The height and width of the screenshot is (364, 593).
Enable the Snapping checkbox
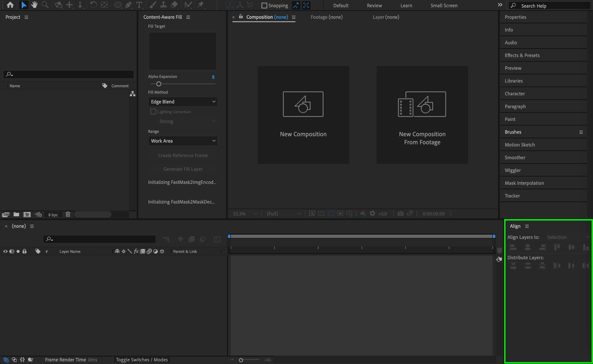(x=264, y=6)
